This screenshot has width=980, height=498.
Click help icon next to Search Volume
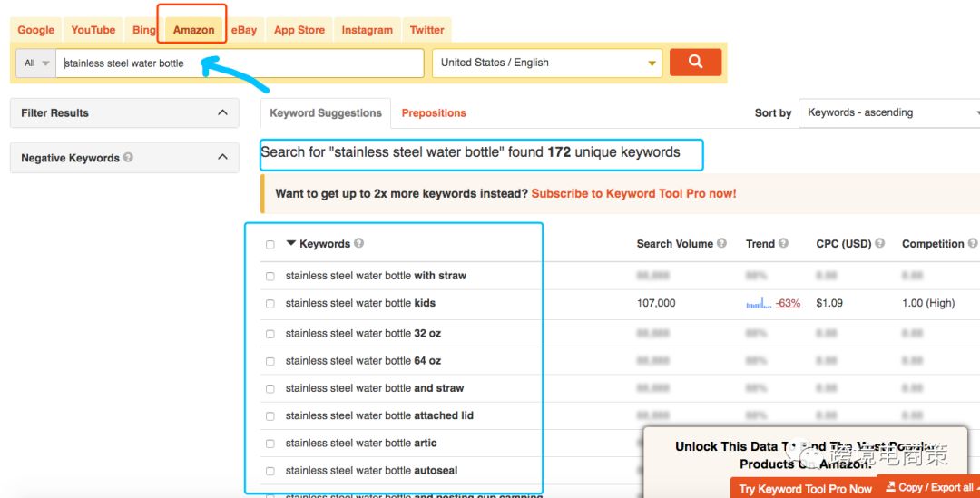click(721, 243)
